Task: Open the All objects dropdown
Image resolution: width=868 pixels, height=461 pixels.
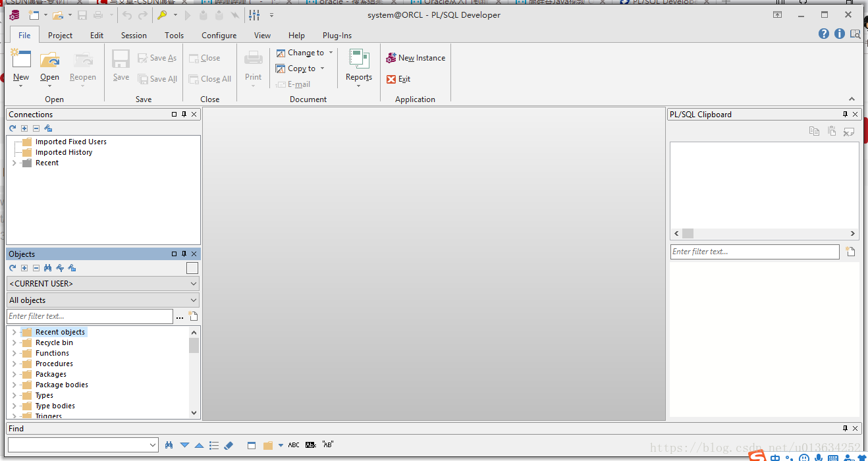Action: [x=194, y=300]
